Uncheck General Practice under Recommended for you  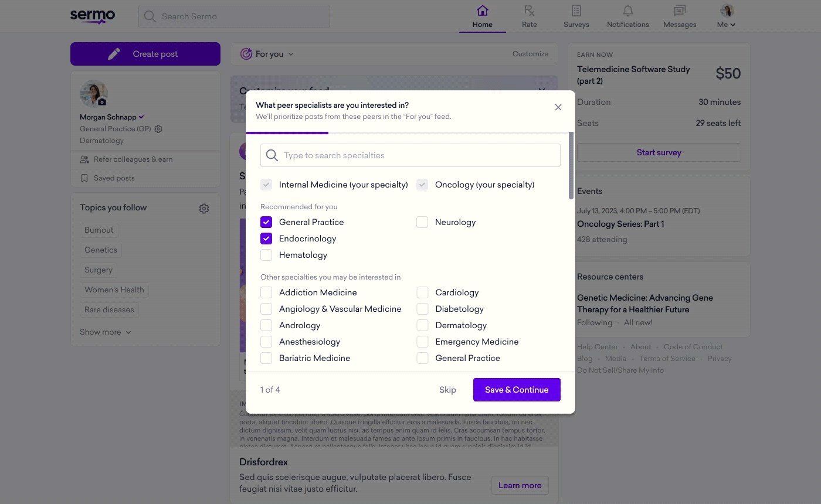click(x=266, y=222)
